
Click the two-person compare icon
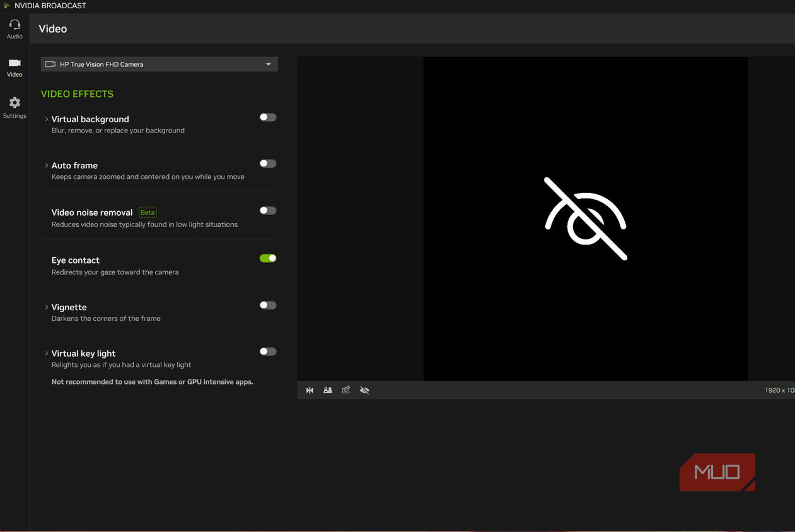pyautogui.click(x=328, y=390)
